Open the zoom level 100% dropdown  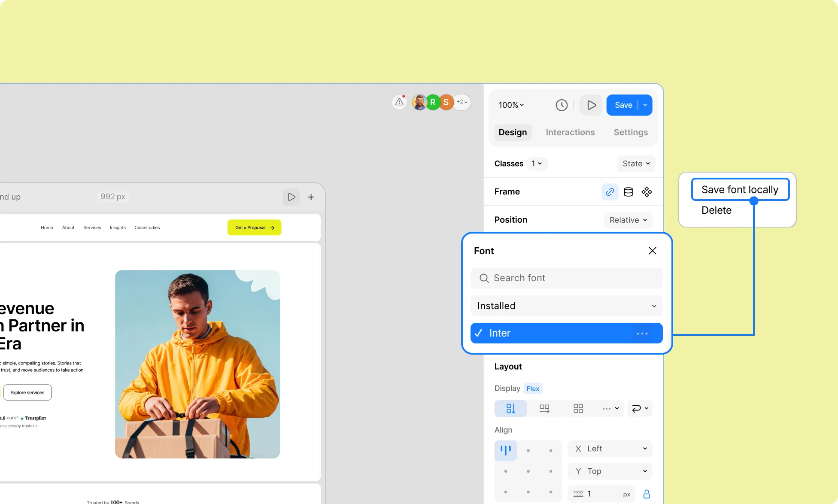tap(511, 105)
